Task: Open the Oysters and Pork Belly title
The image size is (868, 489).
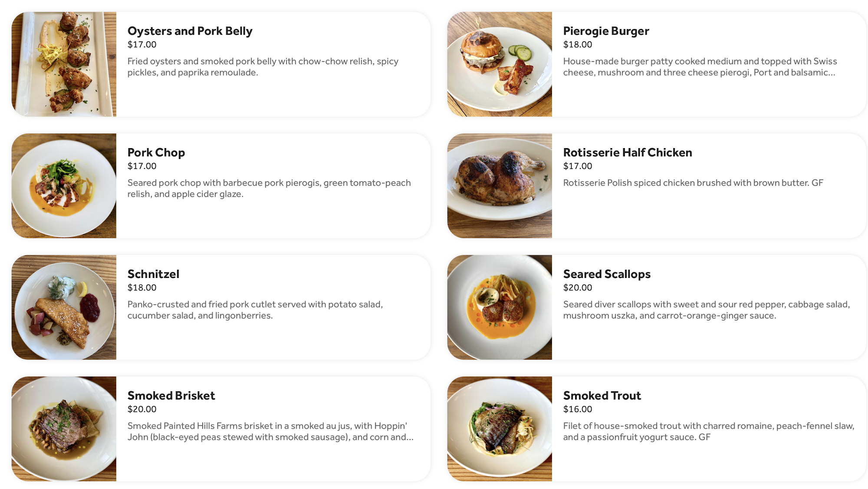Action: click(190, 31)
